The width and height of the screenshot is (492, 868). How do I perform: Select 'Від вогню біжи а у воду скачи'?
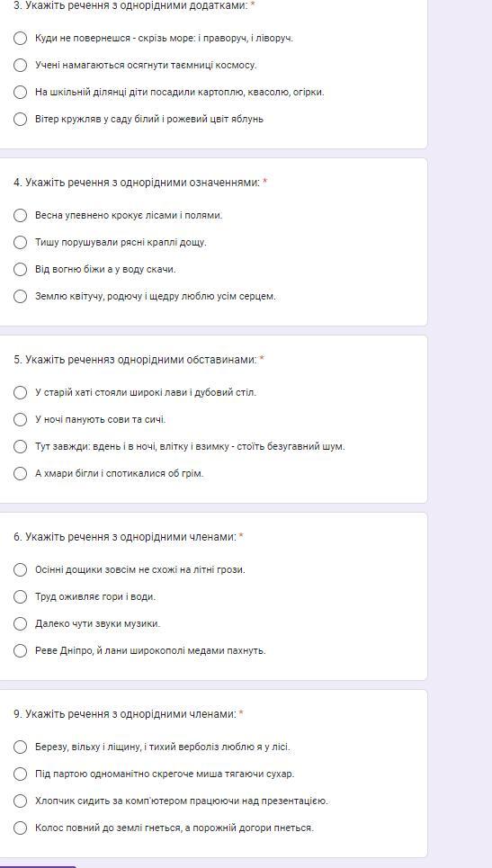coord(20,270)
